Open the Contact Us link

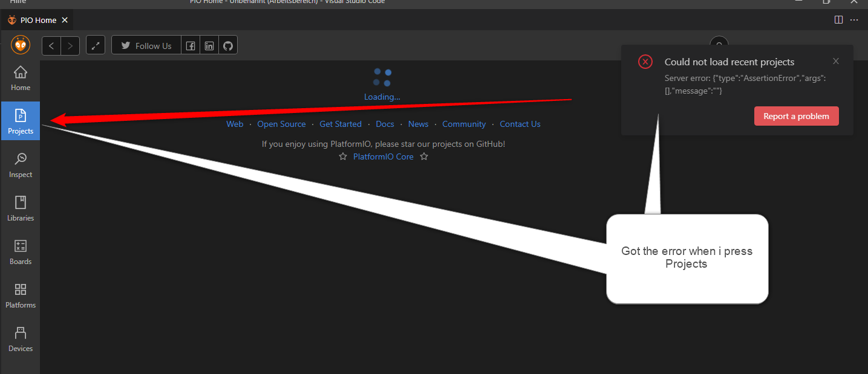click(520, 124)
